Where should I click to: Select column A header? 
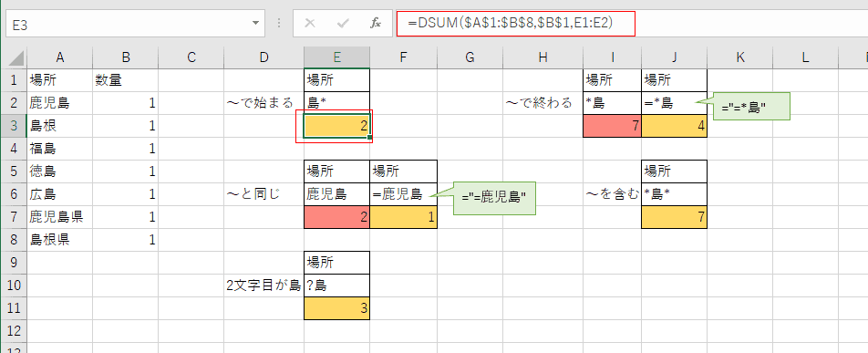click(x=60, y=57)
